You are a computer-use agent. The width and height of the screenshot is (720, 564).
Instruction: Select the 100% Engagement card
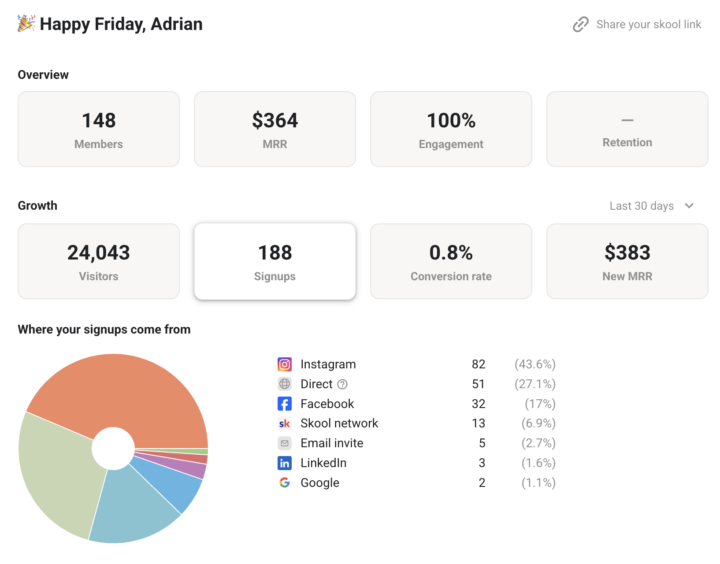451,129
